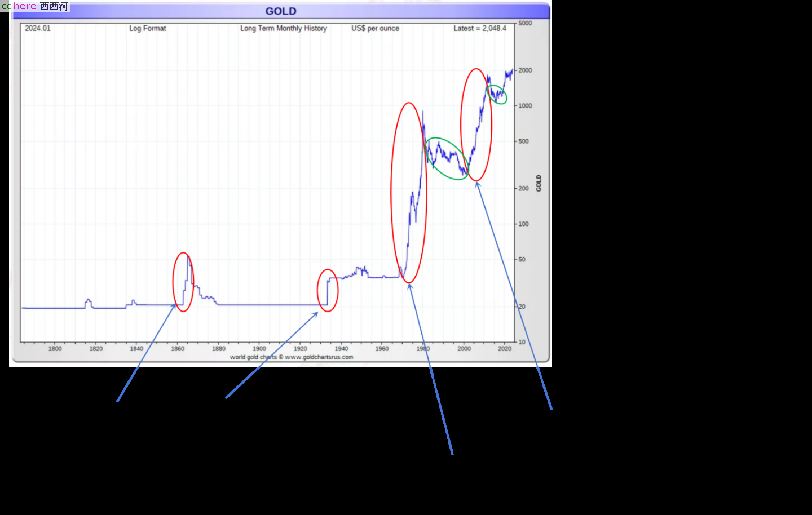Viewport: 812px width, 515px height.
Task: Click the 500 price axis label
Action: coord(523,141)
